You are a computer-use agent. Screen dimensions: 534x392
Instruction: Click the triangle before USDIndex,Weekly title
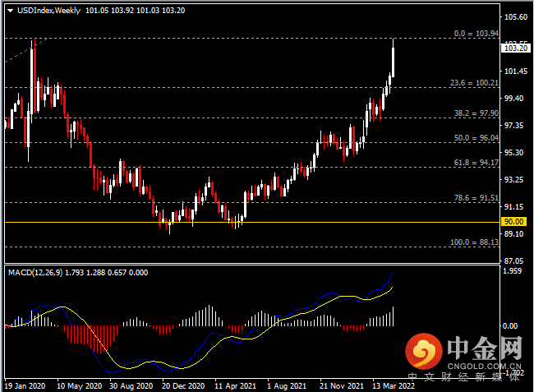pyautogui.click(x=10, y=11)
